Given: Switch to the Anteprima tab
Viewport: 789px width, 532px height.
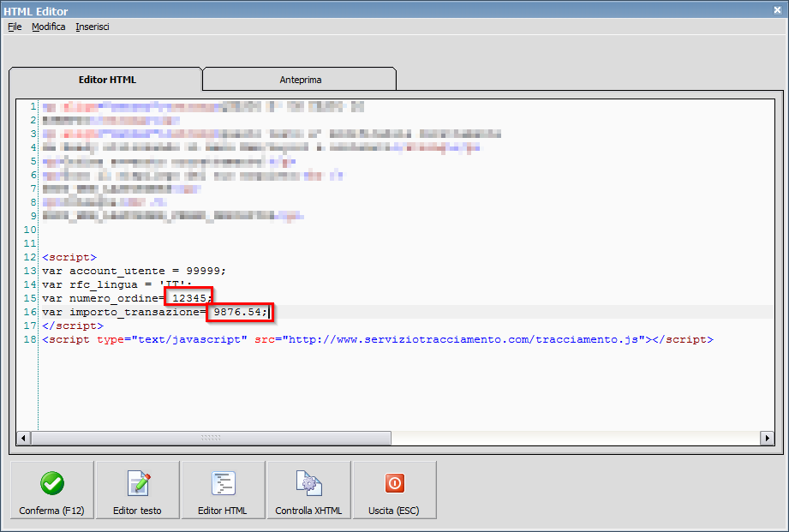Looking at the screenshot, I should [x=300, y=80].
